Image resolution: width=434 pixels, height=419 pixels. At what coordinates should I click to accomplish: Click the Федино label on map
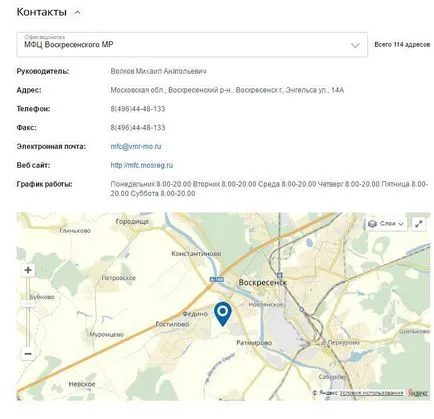pos(195,314)
